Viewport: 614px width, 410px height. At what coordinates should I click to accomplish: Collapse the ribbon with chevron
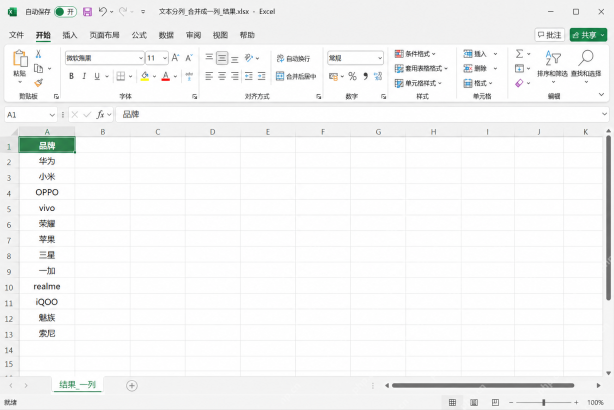click(x=601, y=94)
